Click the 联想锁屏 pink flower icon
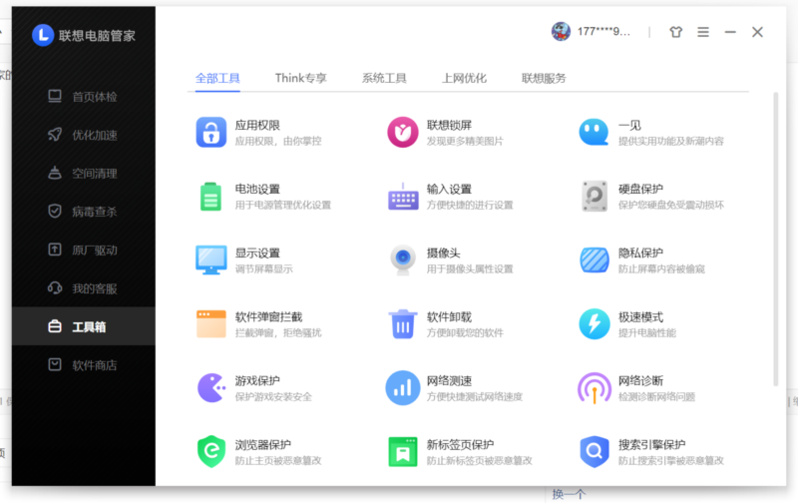Viewport: 798px width, 503px height. click(x=403, y=132)
